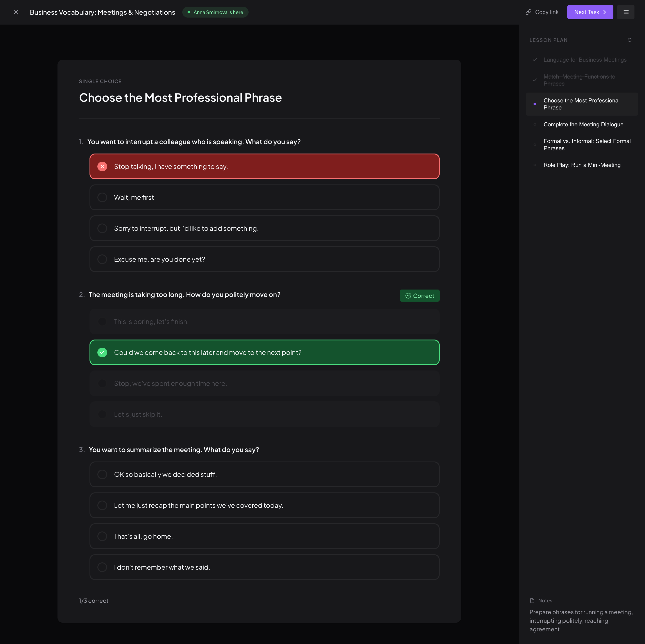Click the link icon beside Copy link

coord(529,12)
